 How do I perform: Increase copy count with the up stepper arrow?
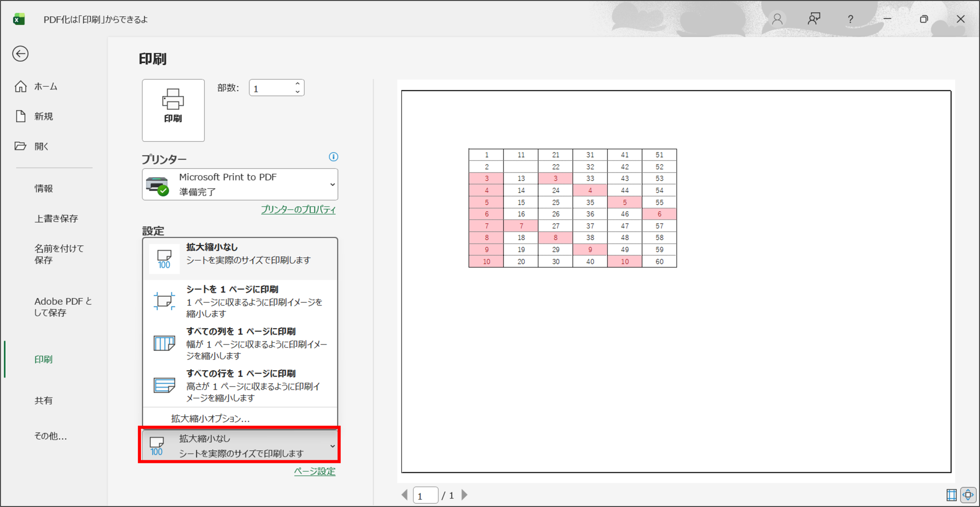pyautogui.click(x=297, y=83)
